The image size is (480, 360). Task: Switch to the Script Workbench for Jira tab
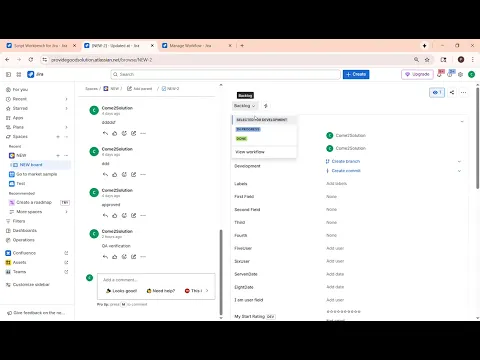click(41, 46)
